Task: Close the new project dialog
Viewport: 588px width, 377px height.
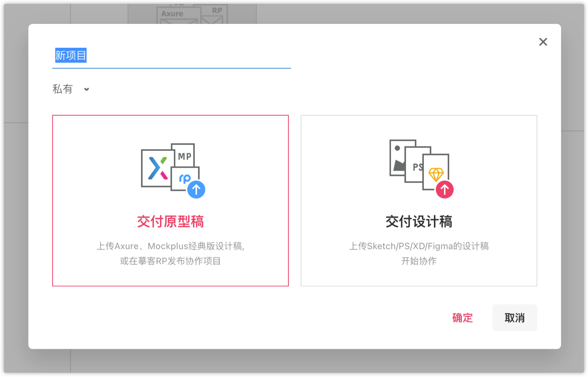Action: click(x=543, y=42)
